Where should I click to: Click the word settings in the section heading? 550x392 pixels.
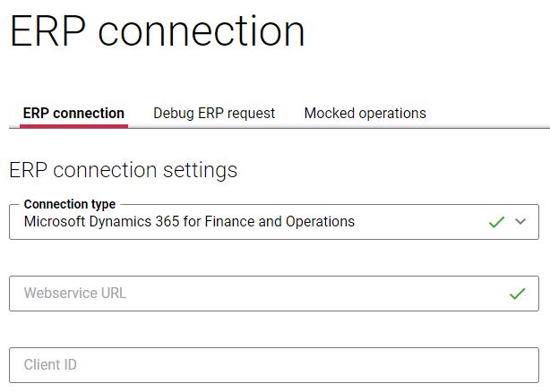pos(201,171)
